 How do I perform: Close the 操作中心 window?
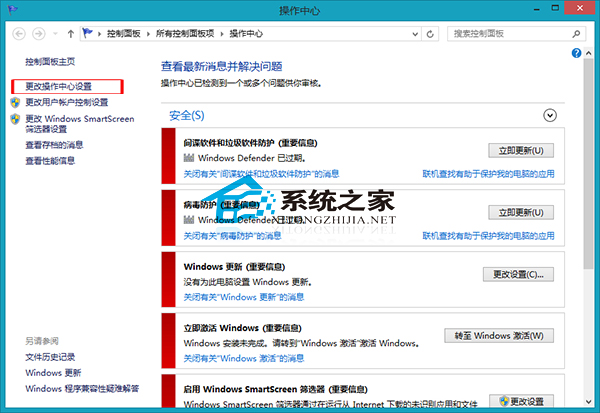[x=580, y=8]
